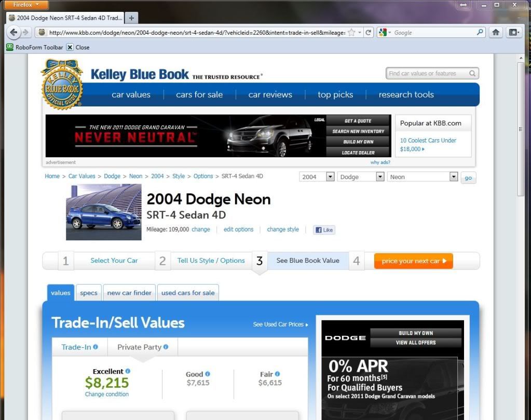Select the Private Party value tab
This screenshot has height=420, width=531.
143,347
